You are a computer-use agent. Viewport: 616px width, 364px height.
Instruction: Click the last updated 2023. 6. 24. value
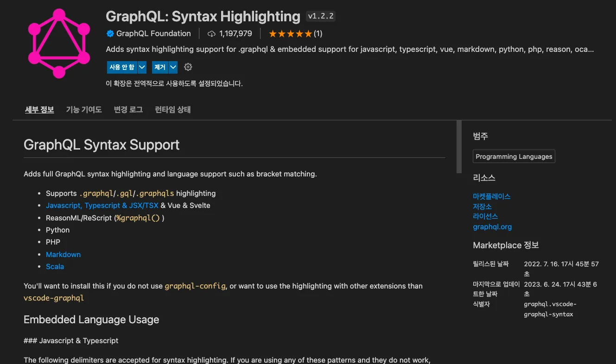[560, 289]
